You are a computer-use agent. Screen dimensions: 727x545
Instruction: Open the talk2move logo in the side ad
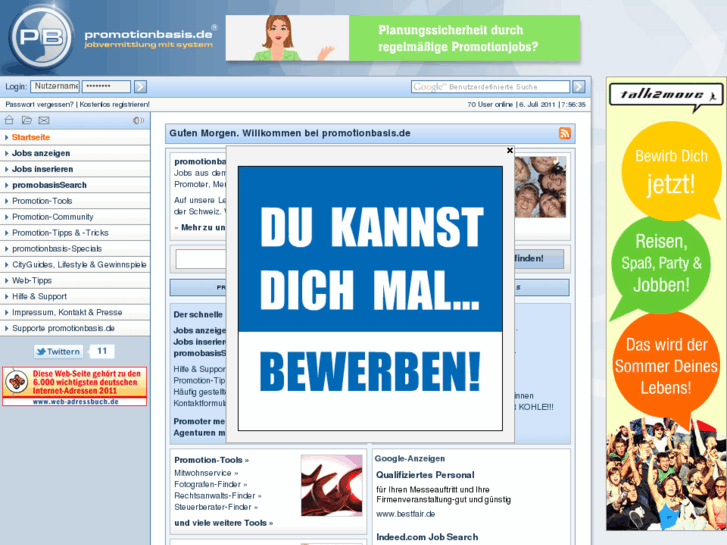(x=666, y=96)
